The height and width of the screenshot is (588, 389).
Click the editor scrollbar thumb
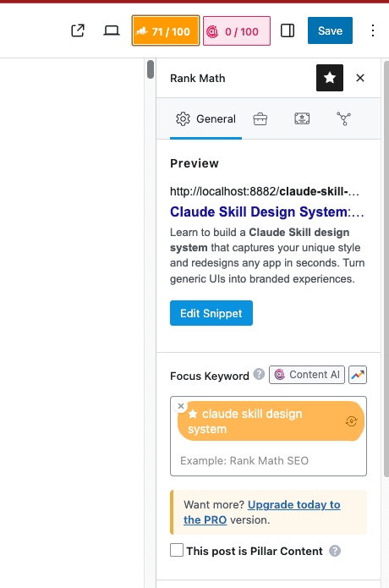[x=151, y=69]
